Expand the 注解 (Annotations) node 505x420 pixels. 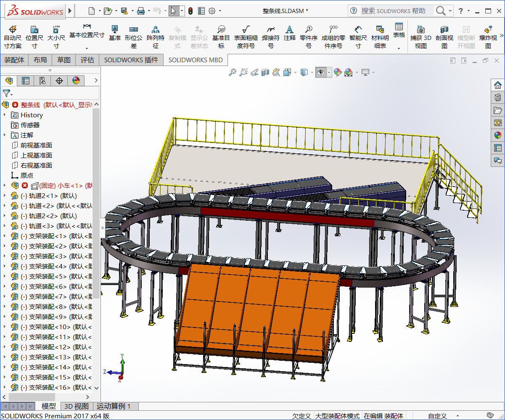tap(5, 135)
